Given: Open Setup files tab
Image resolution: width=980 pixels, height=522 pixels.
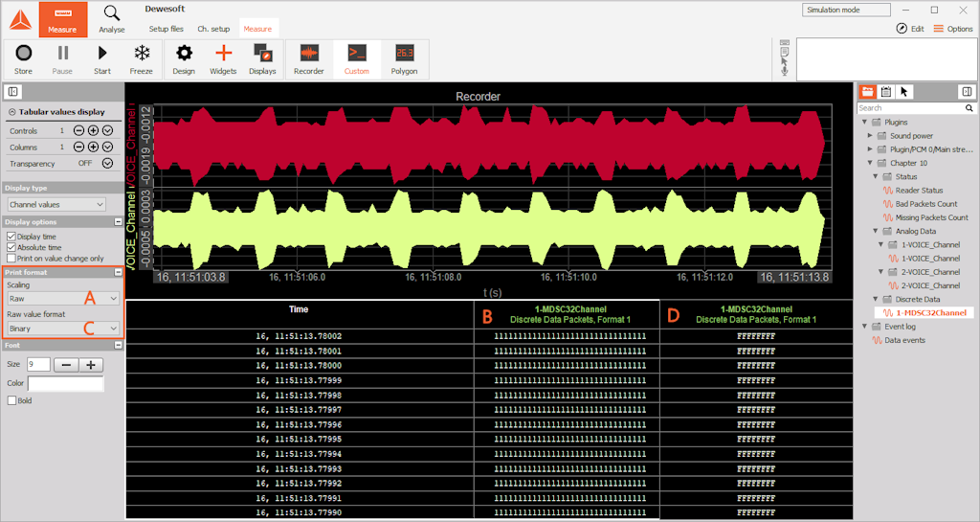Looking at the screenshot, I should pyautogui.click(x=167, y=29).
